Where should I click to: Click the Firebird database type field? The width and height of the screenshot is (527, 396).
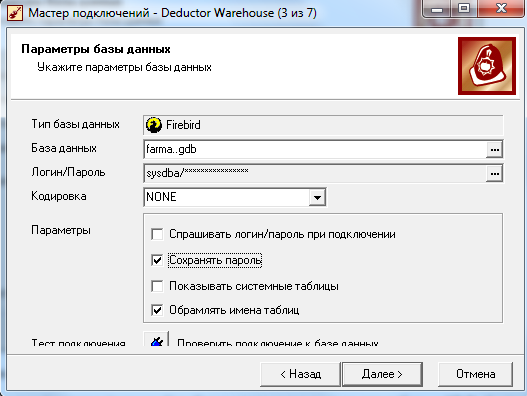(323, 125)
